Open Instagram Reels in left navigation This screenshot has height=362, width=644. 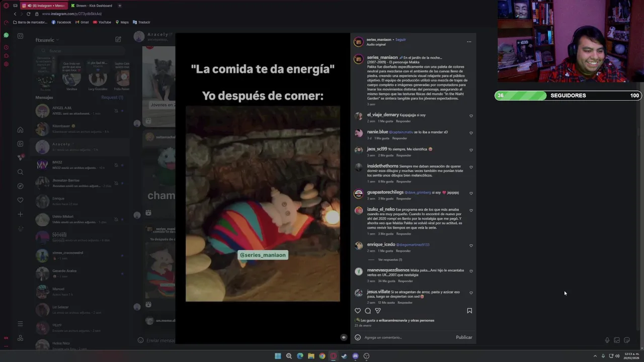[x=20, y=144]
